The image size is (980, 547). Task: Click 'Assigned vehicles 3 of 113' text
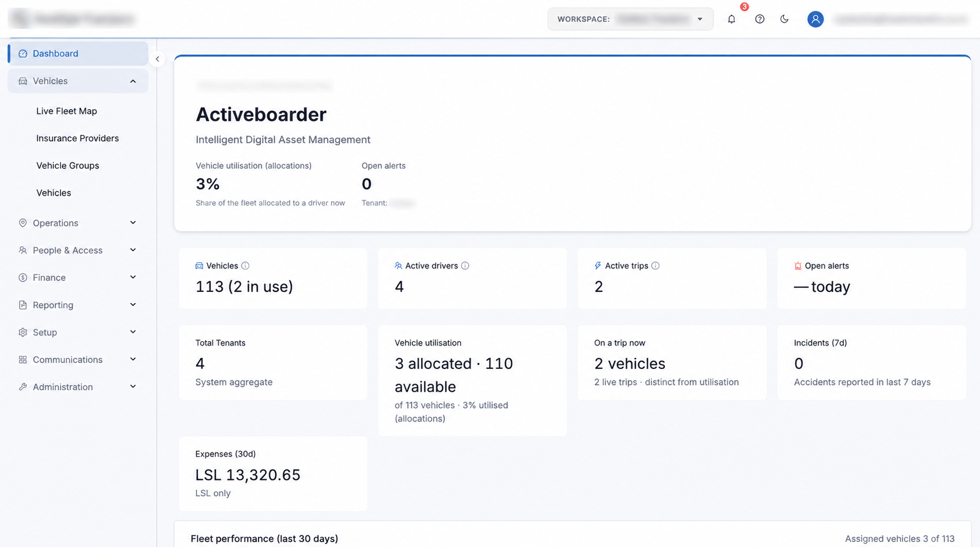(899, 539)
